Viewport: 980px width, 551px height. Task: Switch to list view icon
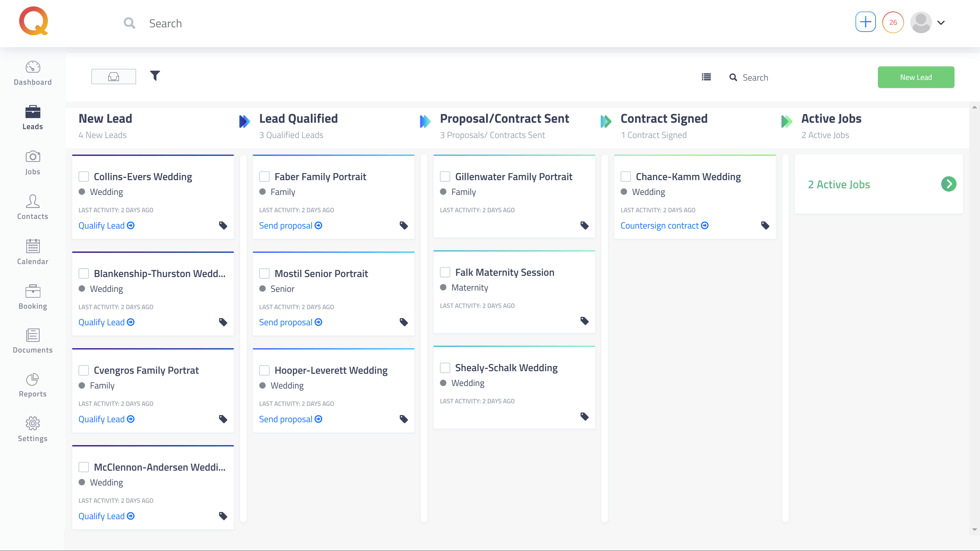click(x=706, y=77)
